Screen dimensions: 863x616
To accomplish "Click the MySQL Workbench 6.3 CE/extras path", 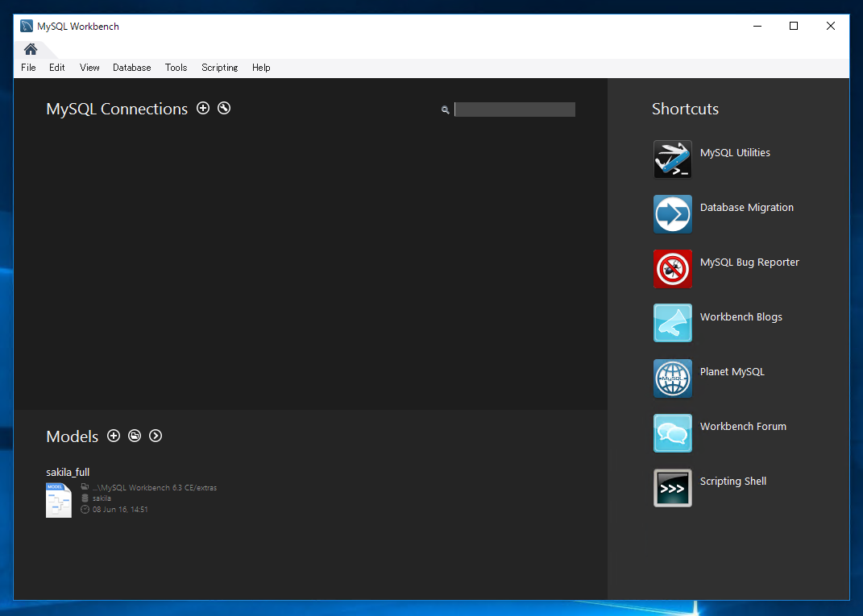I will pyautogui.click(x=155, y=487).
